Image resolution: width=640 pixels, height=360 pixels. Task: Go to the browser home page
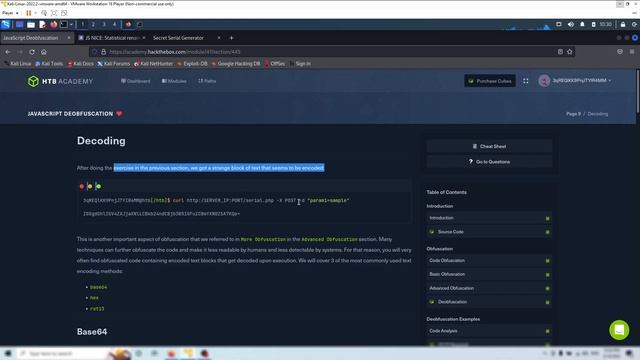[44, 52]
